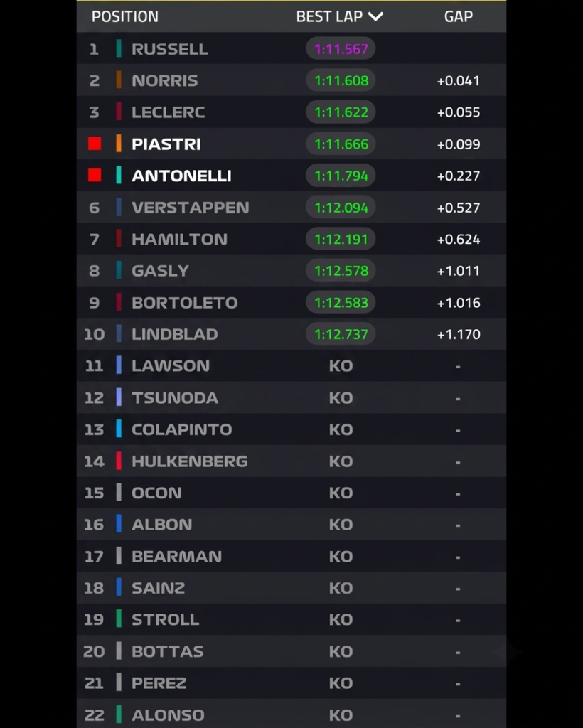This screenshot has width=583, height=728.
Task: Open the HAMILTON driver row
Action: (291, 239)
